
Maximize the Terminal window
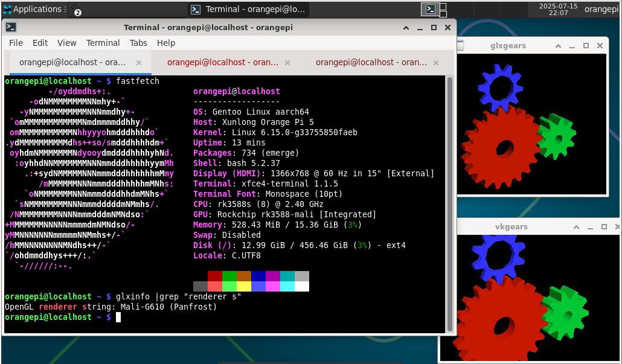[434, 28]
